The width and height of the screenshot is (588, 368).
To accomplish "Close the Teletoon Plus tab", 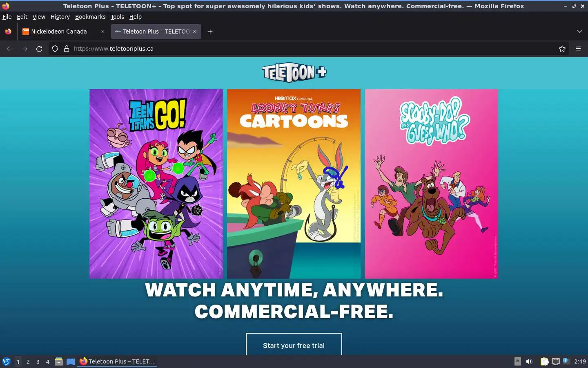I will tap(195, 31).
